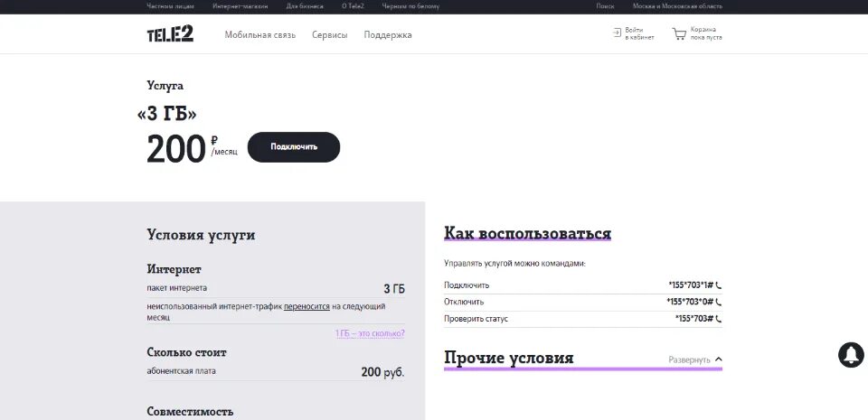The width and height of the screenshot is (868, 420).
Task: Click the code *155*703*0#
Action: pos(690,303)
